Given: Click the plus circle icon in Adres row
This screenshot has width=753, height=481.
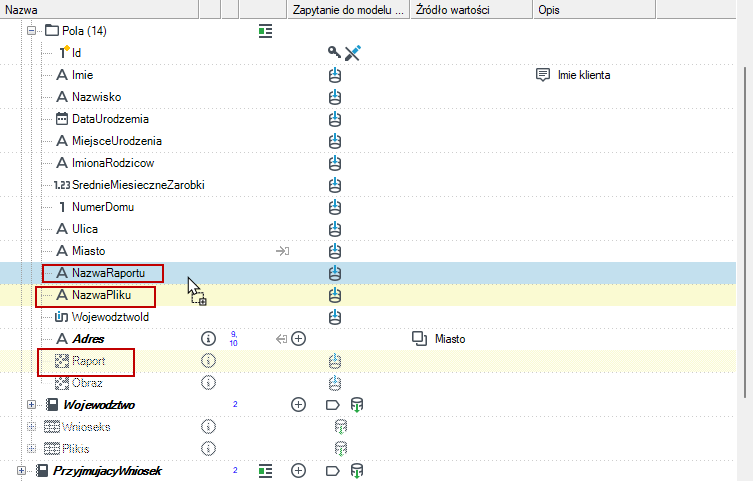Looking at the screenshot, I should point(299,339).
